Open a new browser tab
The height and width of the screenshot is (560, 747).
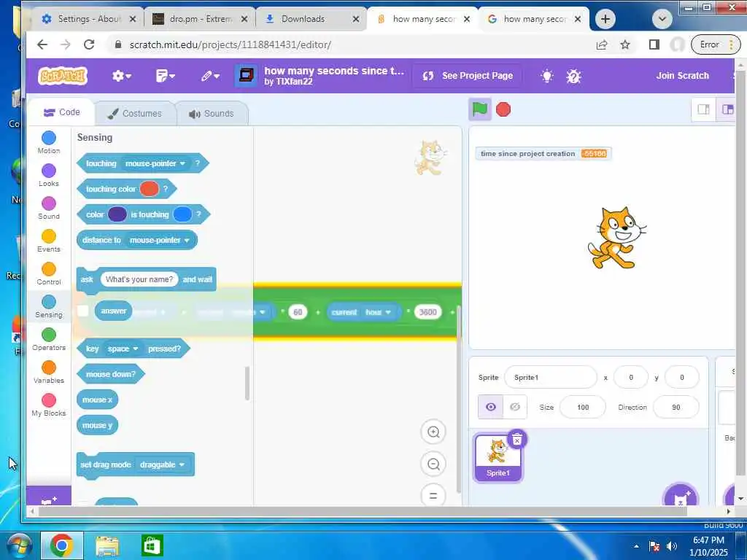coord(605,19)
